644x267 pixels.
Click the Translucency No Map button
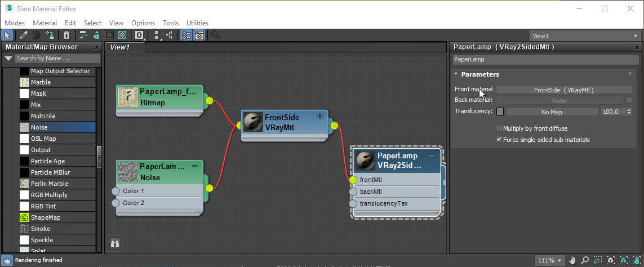(552, 112)
